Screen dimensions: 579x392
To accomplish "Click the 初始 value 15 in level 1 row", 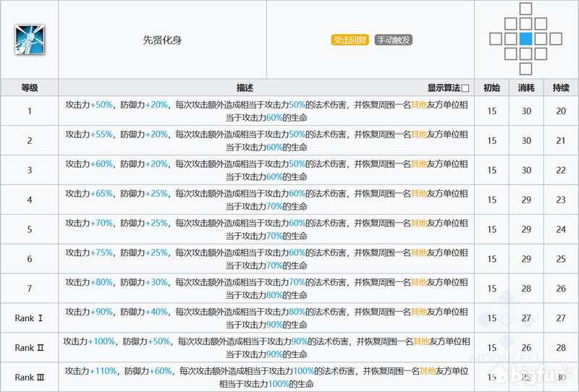I will click(491, 111).
